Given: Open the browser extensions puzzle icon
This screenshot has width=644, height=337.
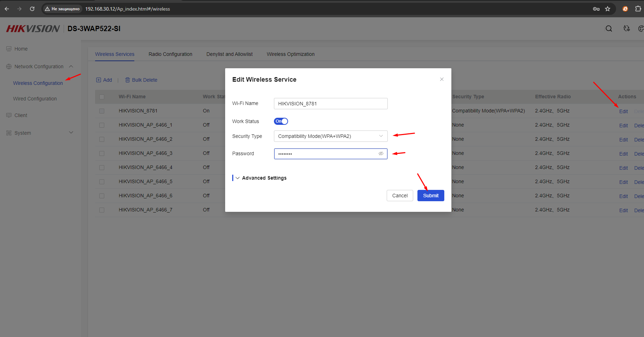Looking at the screenshot, I should click(x=638, y=9).
